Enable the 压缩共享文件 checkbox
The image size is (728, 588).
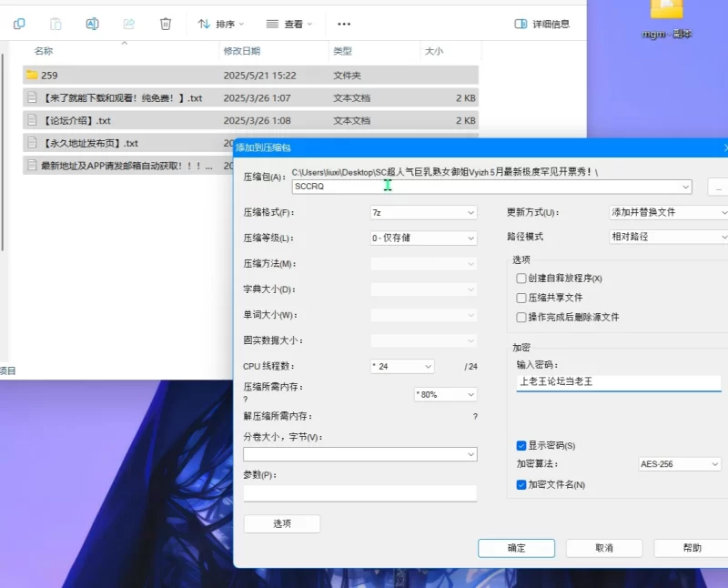click(x=521, y=298)
